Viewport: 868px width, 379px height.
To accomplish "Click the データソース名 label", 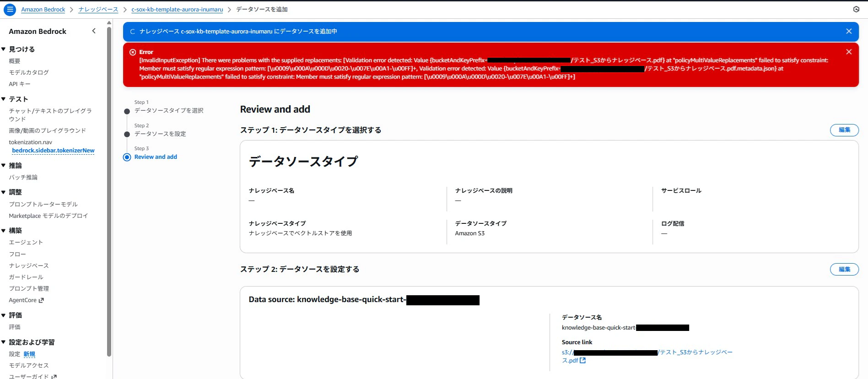I will point(582,317).
